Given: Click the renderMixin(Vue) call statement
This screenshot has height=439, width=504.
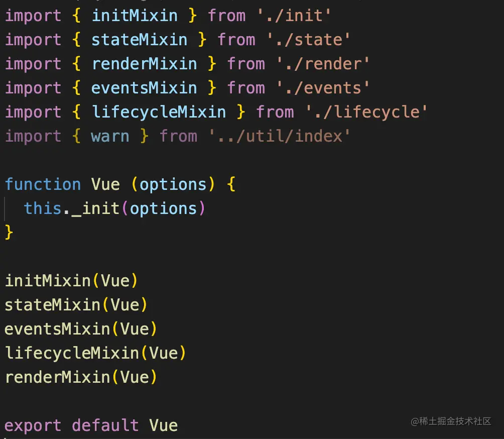Looking at the screenshot, I should (80, 377).
